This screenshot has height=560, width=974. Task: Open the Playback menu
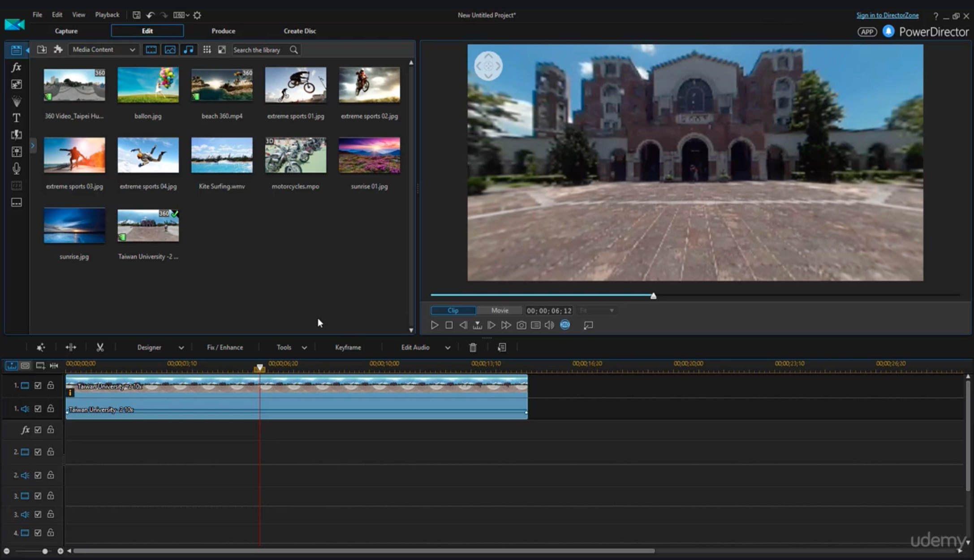click(x=107, y=15)
